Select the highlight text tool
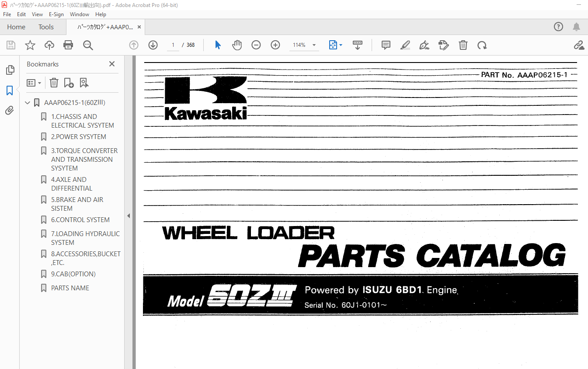This screenshot has height=369, width=588. pyautogui.click(x=405, y=45)
